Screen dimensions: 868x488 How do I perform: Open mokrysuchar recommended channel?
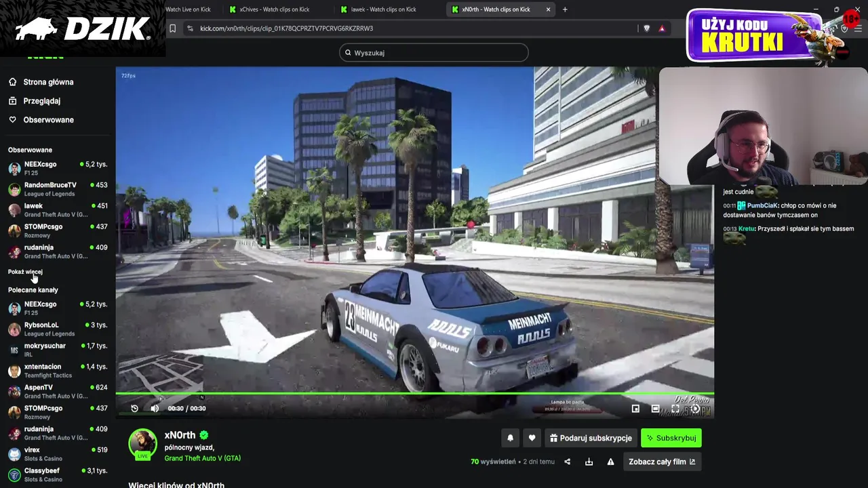[x=58, y=350]
